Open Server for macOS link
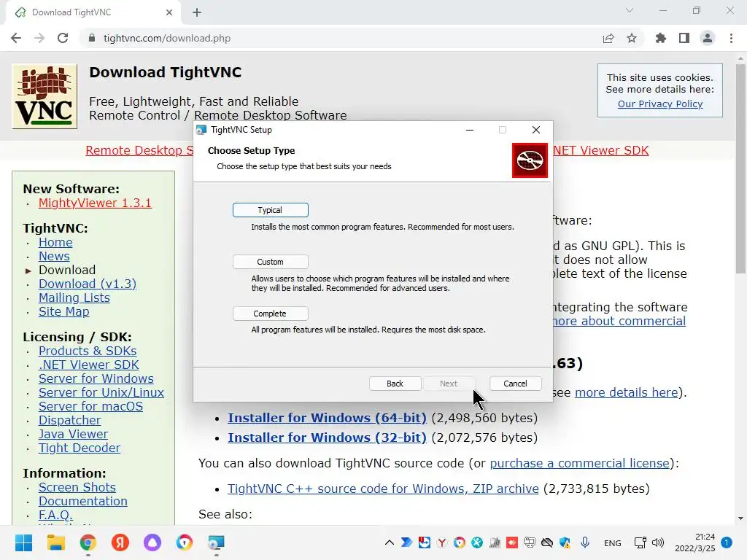Image resolution: width=747 pixels, height=560 pixels. [x=90, y=406]
